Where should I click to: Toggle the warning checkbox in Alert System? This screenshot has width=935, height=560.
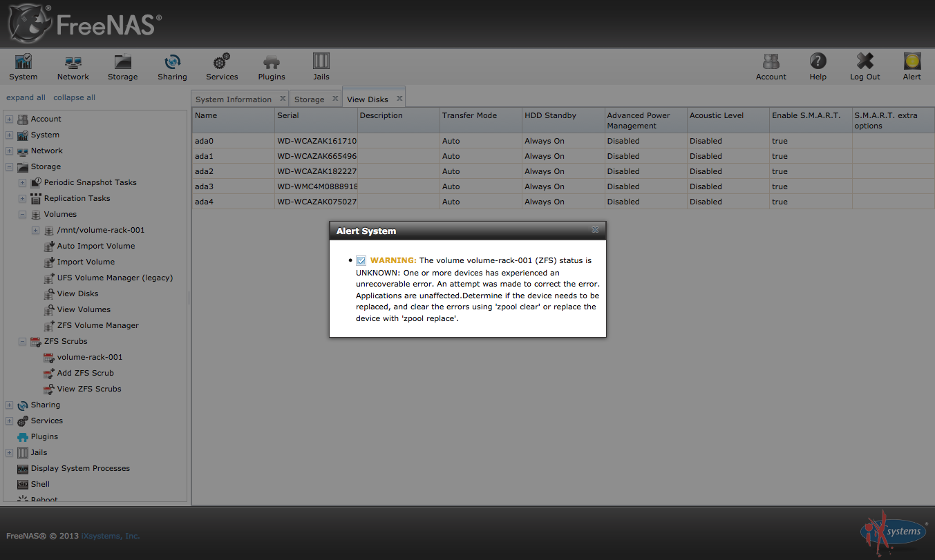(x=361, y=260)
